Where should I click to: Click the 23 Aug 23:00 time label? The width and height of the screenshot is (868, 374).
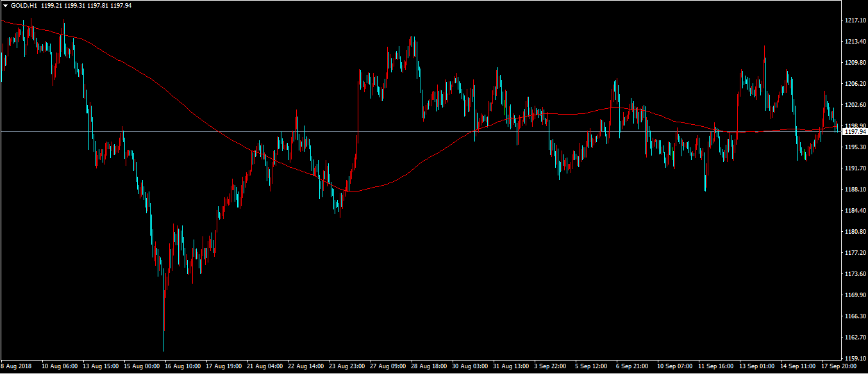coord(347,367)
